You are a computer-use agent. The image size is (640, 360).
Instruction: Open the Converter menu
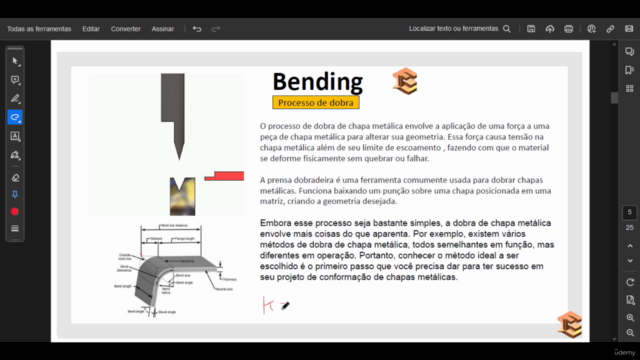[x=126, y=29]
